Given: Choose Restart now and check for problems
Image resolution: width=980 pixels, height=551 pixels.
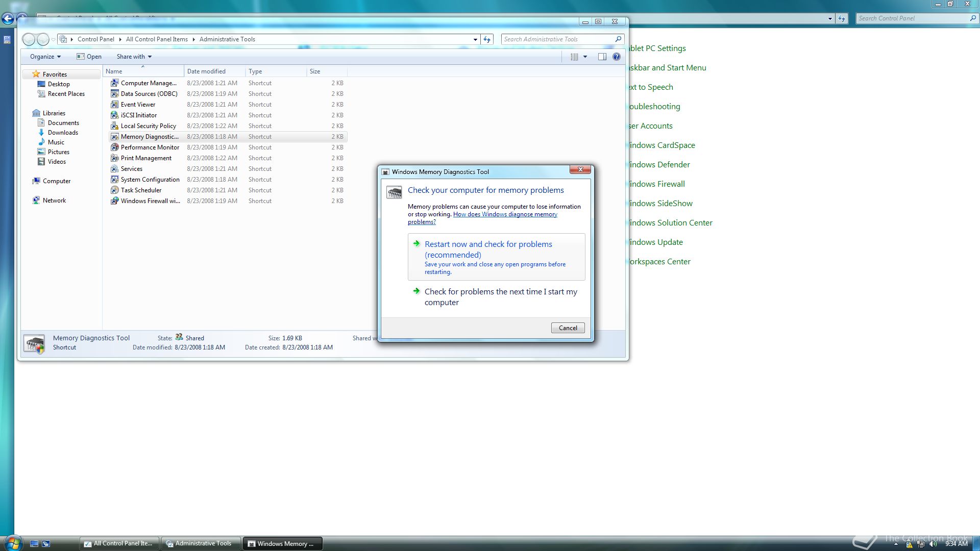Looking at the screenshot, I should tap(496, 257).
